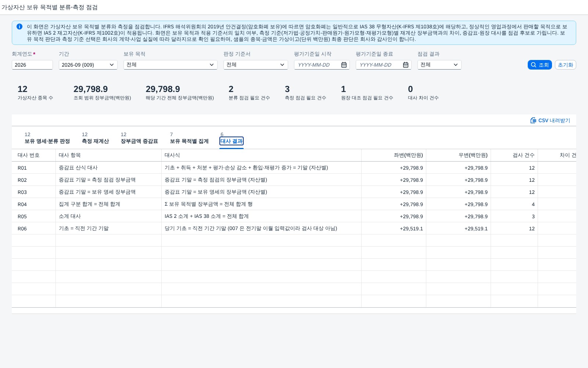The width and height of the screenshot is (588, 368).
Task: Click the 좌변(백만원) column header
Action: 394,155
